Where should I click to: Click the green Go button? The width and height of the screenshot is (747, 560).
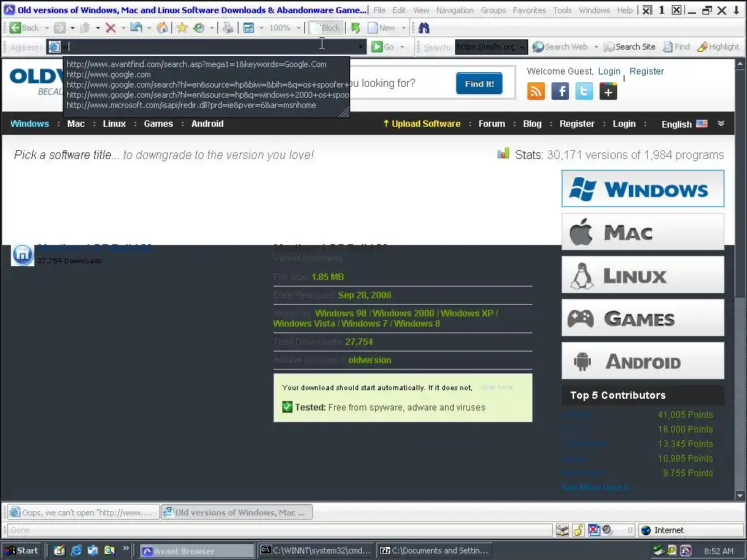tap(382, 47)
